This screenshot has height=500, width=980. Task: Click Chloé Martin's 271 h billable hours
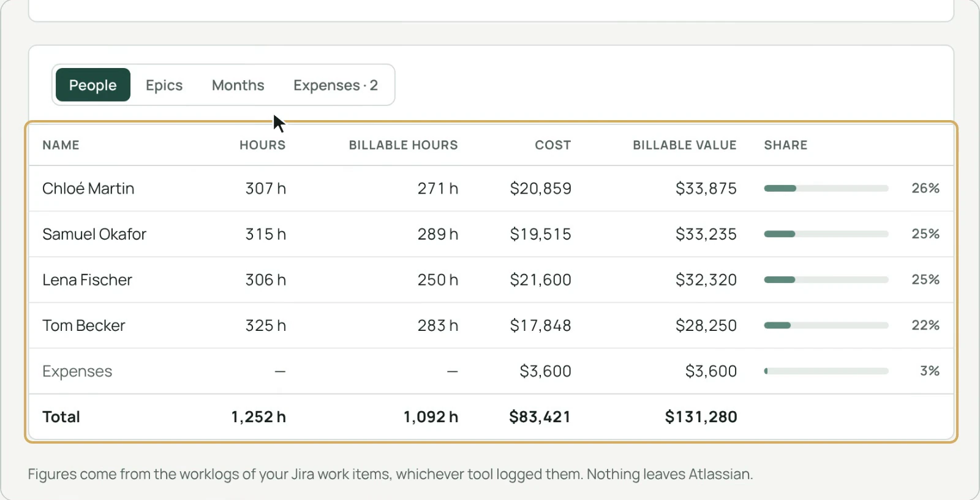click(x=438, y=189)
